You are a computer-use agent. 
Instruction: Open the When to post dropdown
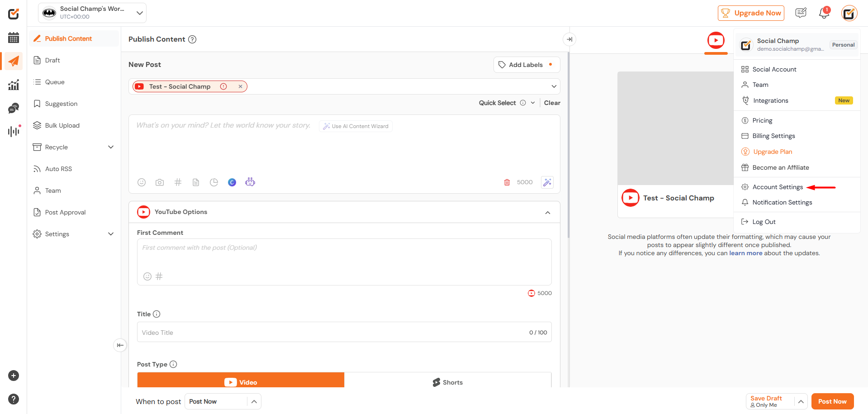point(223,401)
